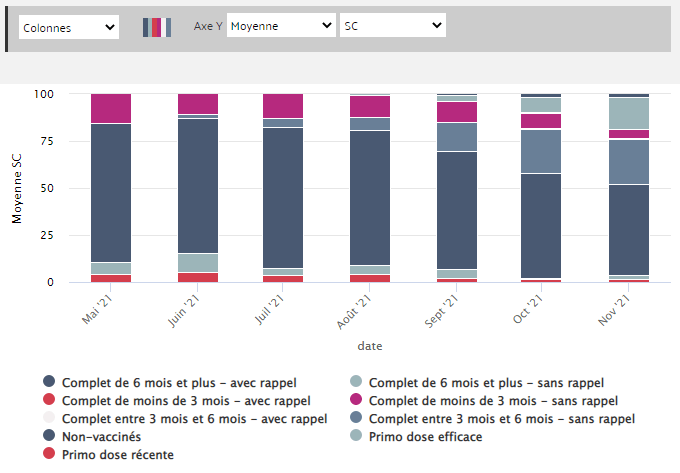Click the red circle beside Primo dose récente

click(49, 454)
